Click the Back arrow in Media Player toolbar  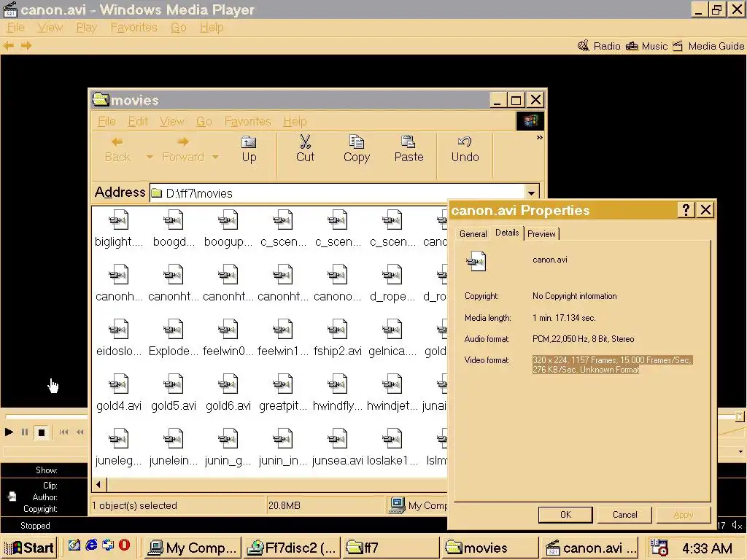coord(9,46)
